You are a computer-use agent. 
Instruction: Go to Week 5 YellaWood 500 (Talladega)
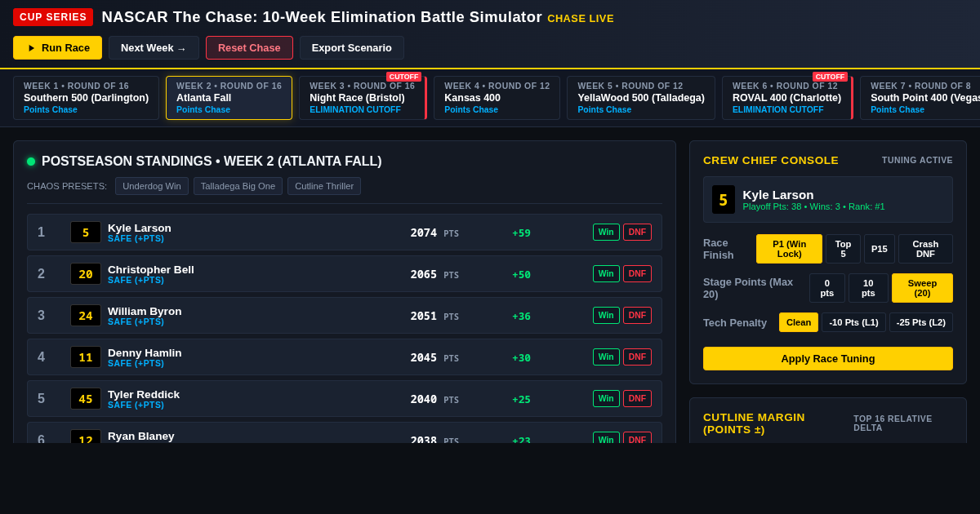pyautogui.click(x=641, y=98)
